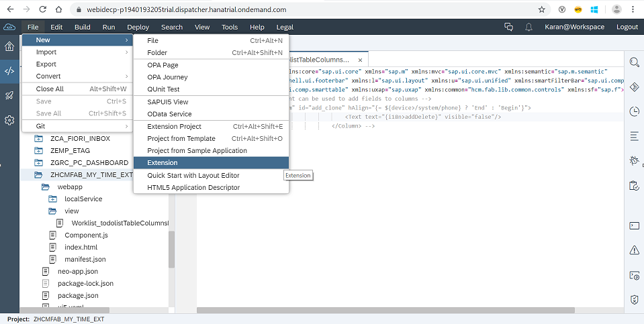
Task: Open the Home icon in left sidebar
Action: click(x=9, y=46)
